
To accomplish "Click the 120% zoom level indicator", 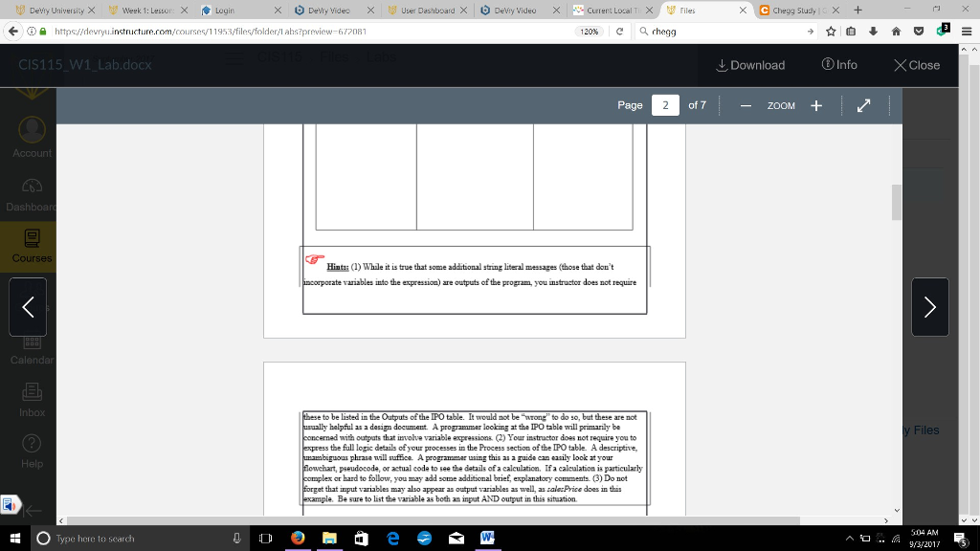I will coord(590,31).
